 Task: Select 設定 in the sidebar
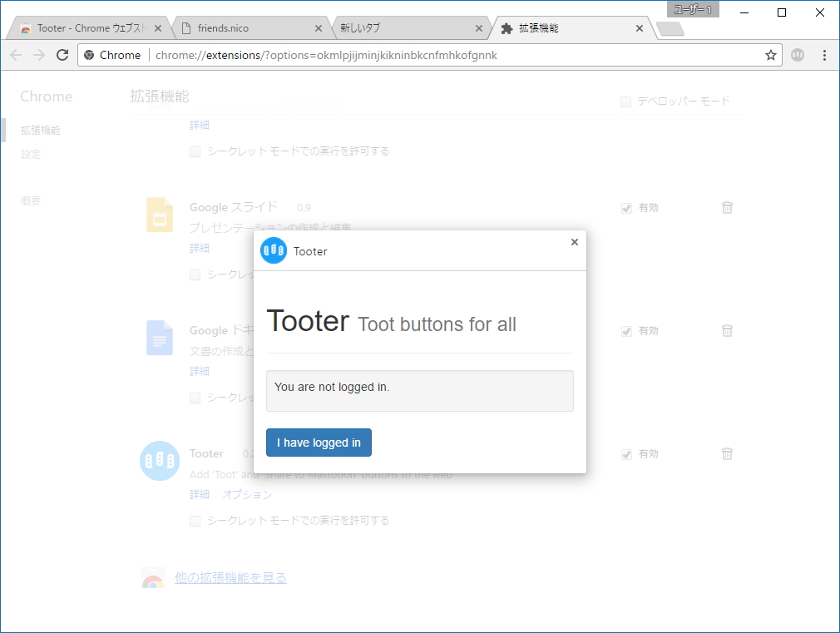(x=31, y=154)
